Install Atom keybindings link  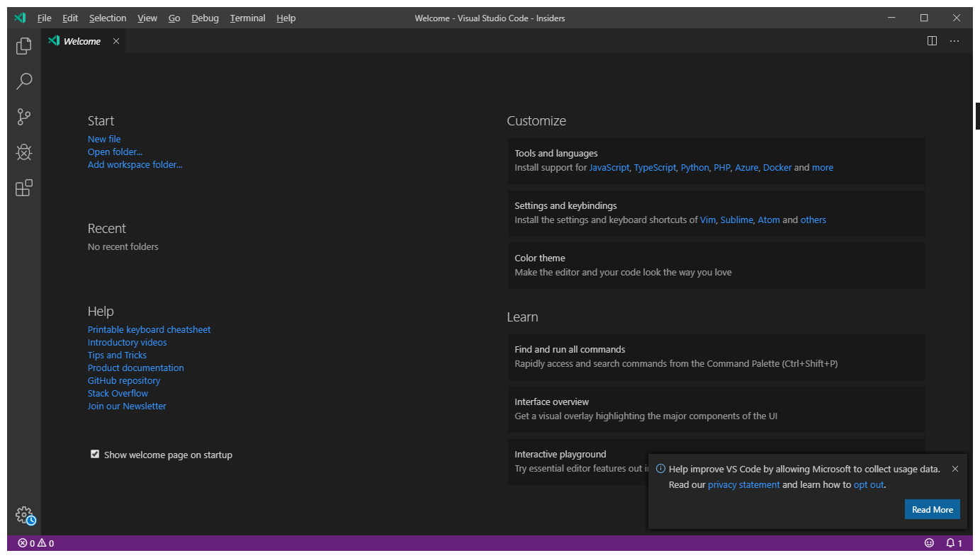click(769, 220)
